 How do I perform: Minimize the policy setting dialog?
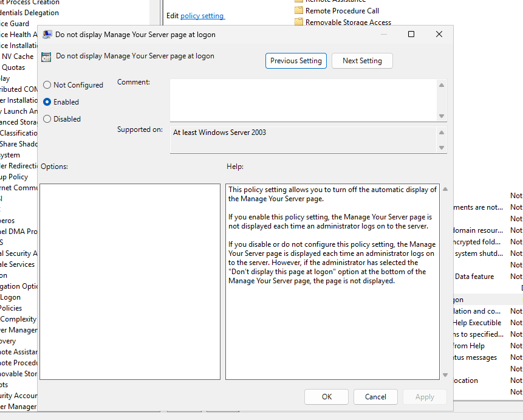click(x=383, y=35)
